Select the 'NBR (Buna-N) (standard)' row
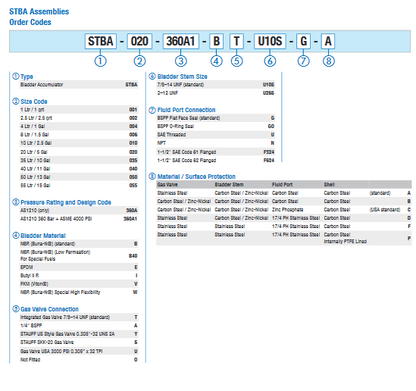 [79, 244]
